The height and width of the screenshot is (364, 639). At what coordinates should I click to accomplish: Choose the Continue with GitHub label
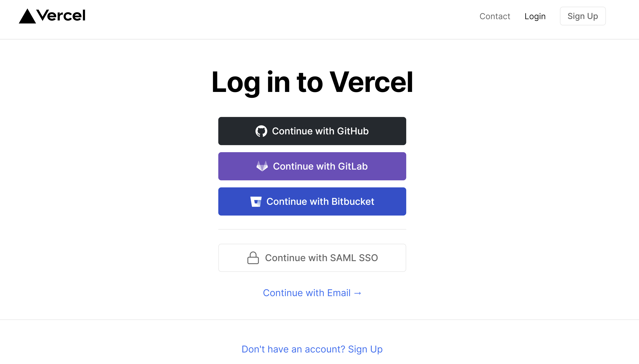pyautogui.click(x=320, y=131)
